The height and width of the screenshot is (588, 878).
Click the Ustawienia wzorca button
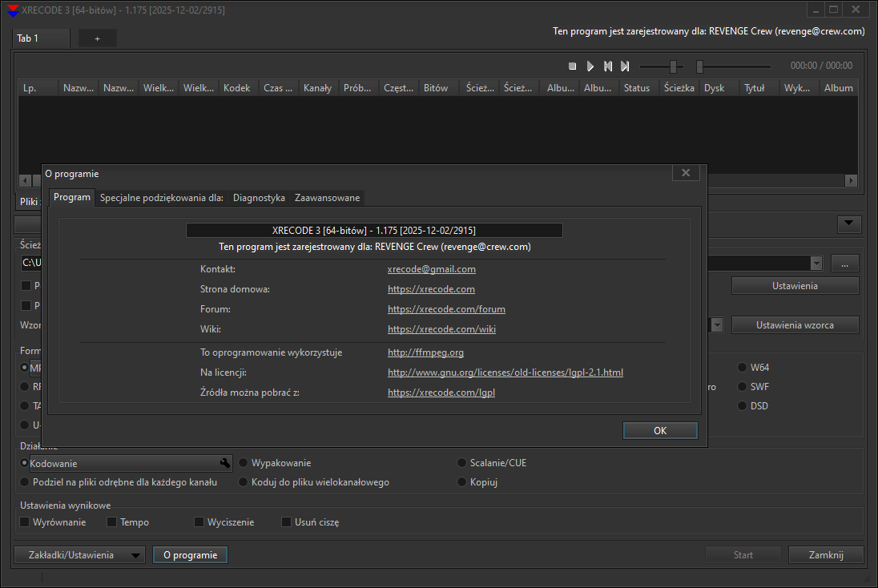click(795, 324)
